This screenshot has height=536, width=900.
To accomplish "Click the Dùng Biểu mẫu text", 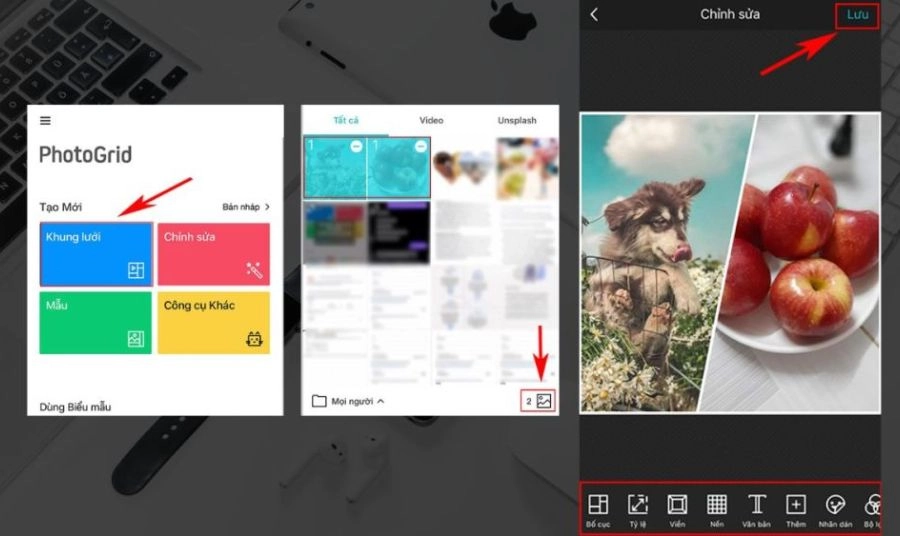I will 75,407.
